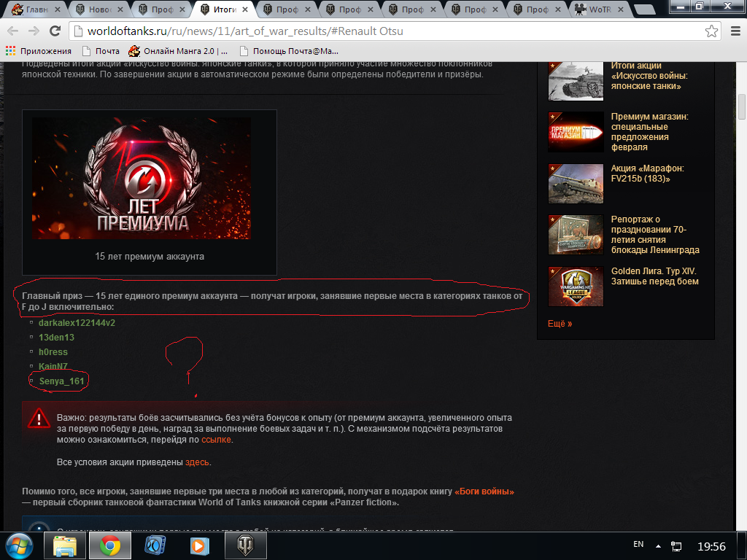Screen dimensions: 747x560
Task: Follow the здесь conditions link
Action: 197,462
